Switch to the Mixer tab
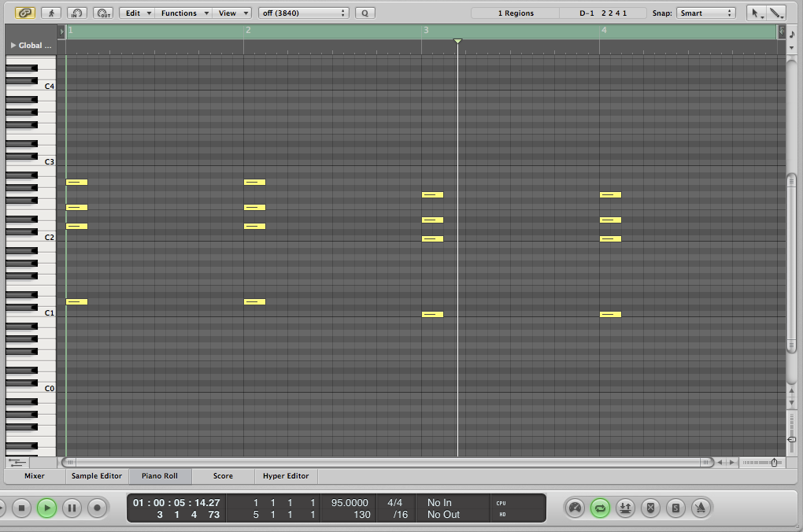Screen dimensions: 803x532 (x=35, y=476)
